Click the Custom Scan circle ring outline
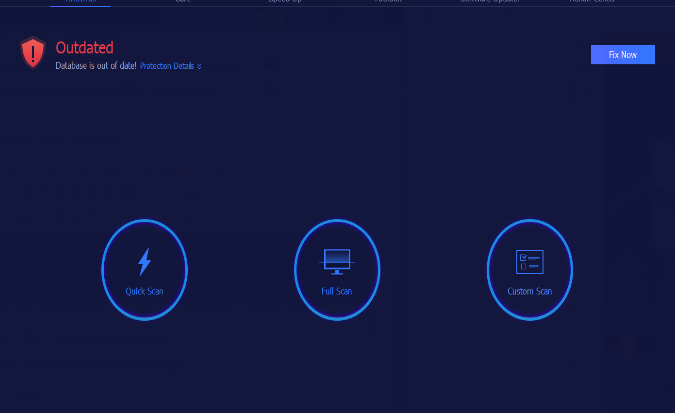675x413 pixels. tap(488, 270)
